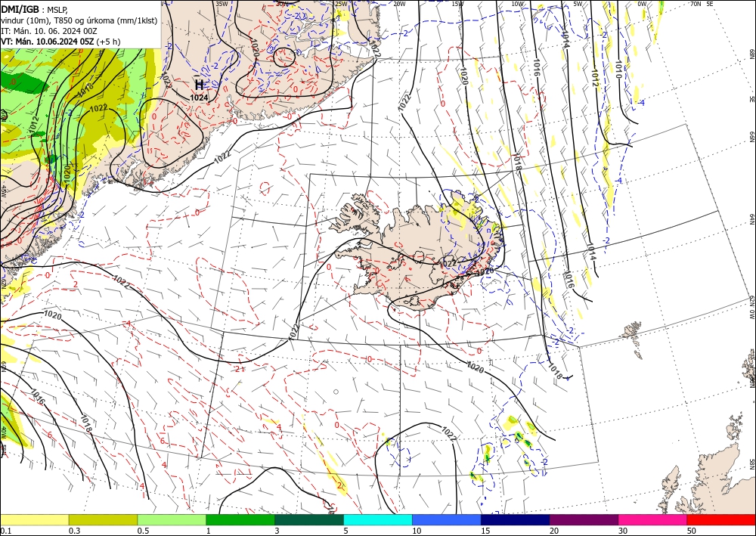
Task: Select the dark green 3–5 legend swatch
Action: point(309,519)
